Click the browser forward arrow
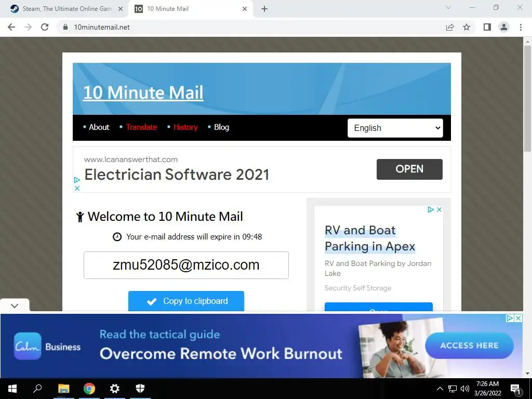The image size is (532, 399). point(28,27)
